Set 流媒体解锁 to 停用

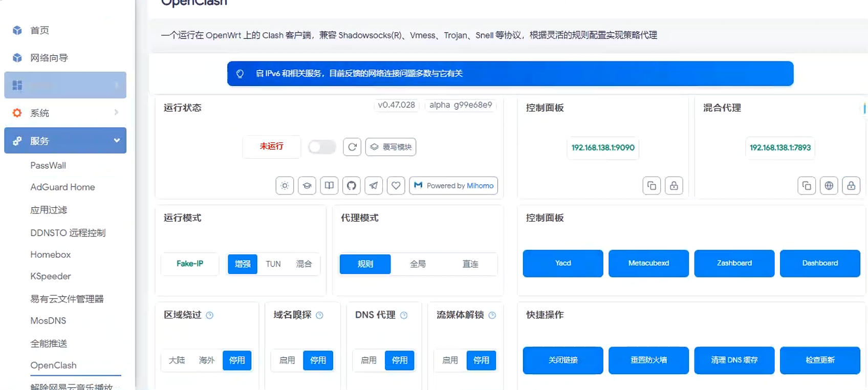[x=481, y=360]
